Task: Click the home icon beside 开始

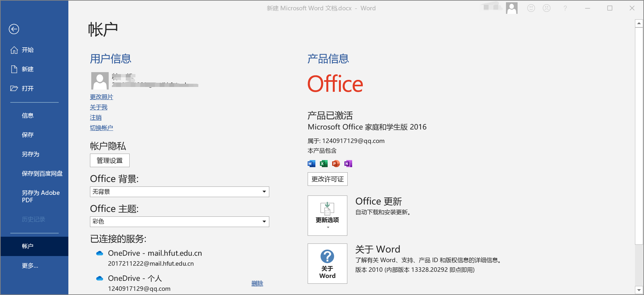Action: tap(14, 50)
